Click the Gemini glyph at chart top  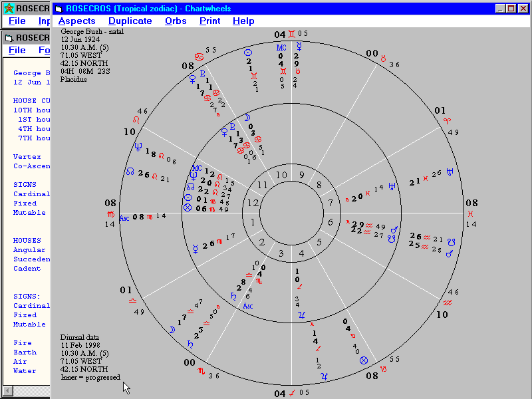click(x=291, y=33)
